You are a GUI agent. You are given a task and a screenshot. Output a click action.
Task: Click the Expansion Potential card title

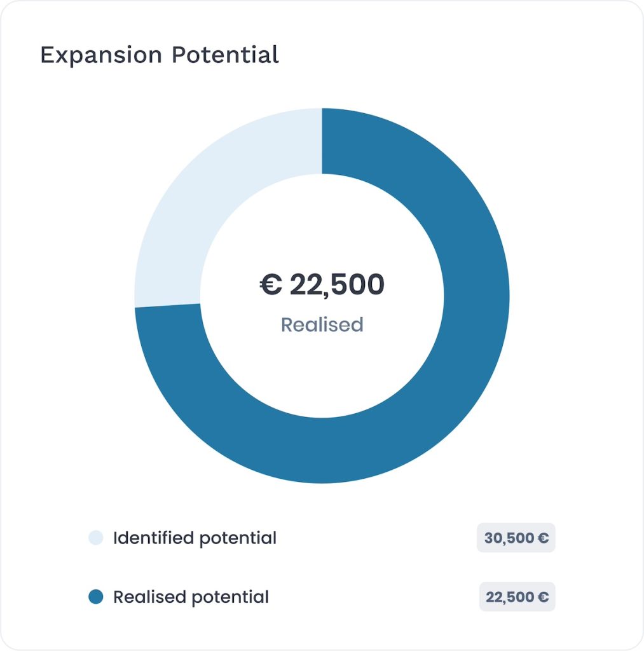click(x=160, y=55)
